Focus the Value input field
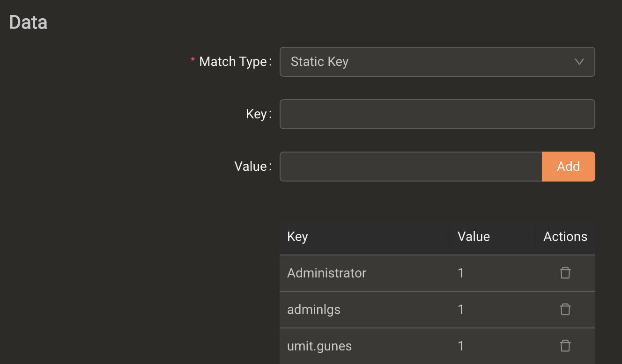Image resolution: width=622 pixels, height=364 pixels. tap(411, 166)
